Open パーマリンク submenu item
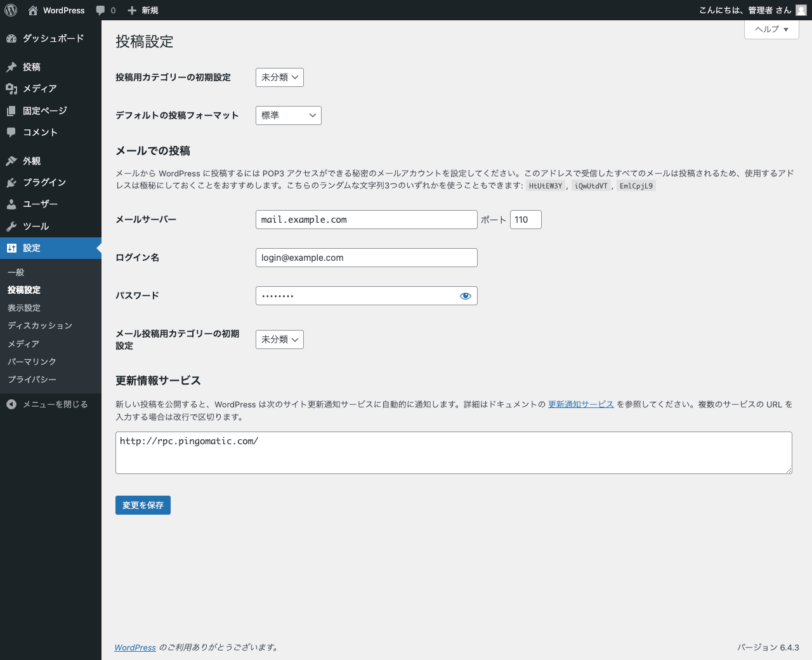812x660 pixels. [32, 361]
